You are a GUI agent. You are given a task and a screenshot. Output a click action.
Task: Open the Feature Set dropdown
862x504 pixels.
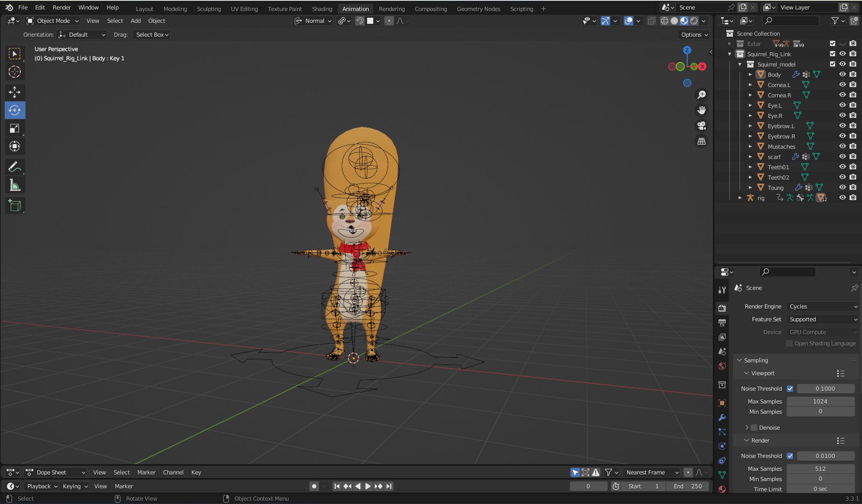(823, 320)
